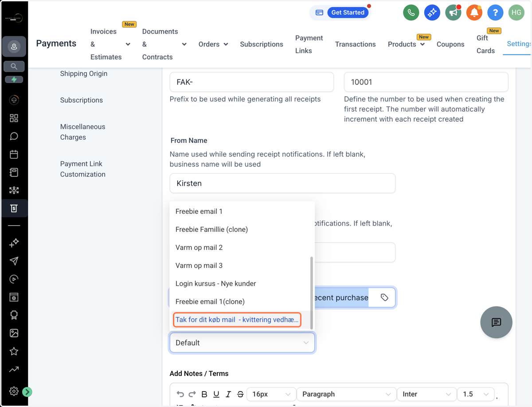
Task: Open Payment Link Customization settings
Action: click(83, 169)
